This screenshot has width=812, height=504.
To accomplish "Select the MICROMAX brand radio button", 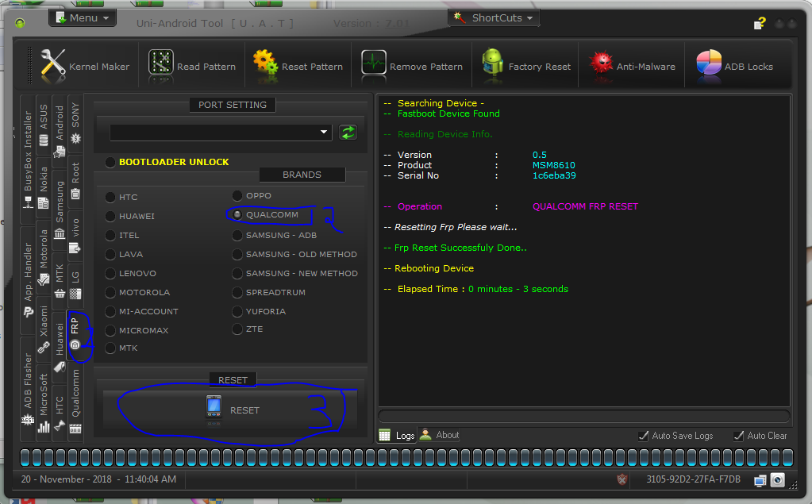I will [110, 330].
